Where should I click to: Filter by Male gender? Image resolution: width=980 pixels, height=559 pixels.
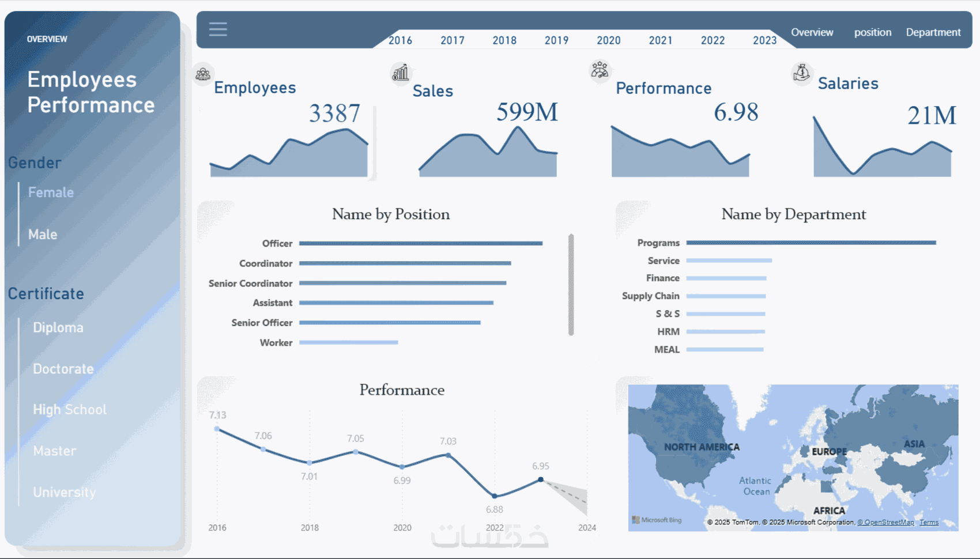click(x=43, y=235)
